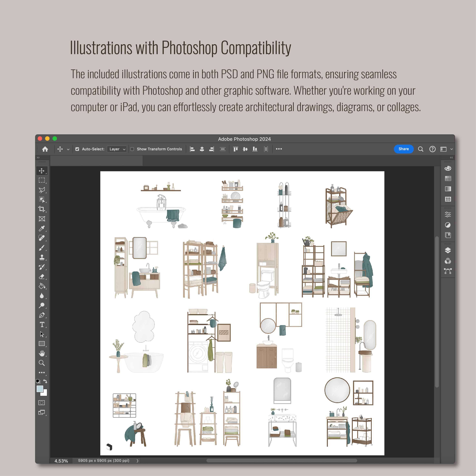Screen dimensions: 476x476
Task: Select the Crop tool
Action: click(x=42, y=209)
